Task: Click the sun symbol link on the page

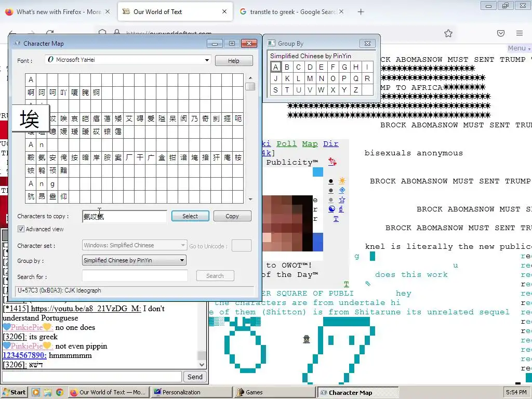Action: pyautogui.click(x=342, y=181)
